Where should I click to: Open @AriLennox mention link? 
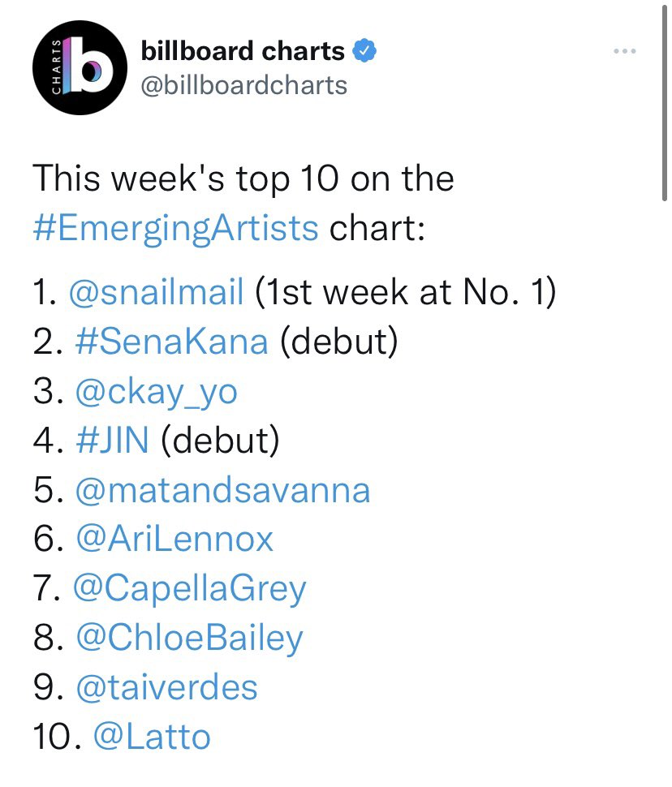tap(174, 540)
